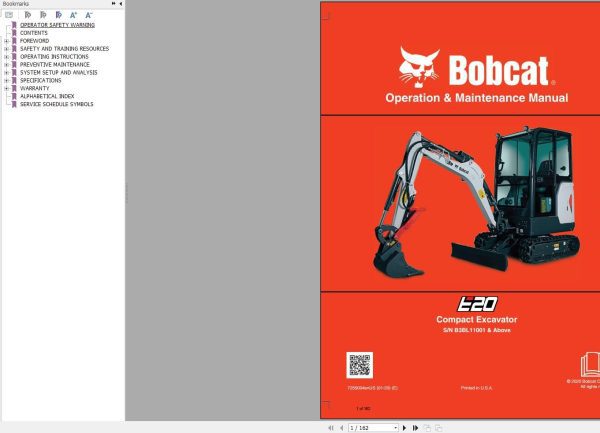
Task: Click the E20 model logo
Action: 477,304
